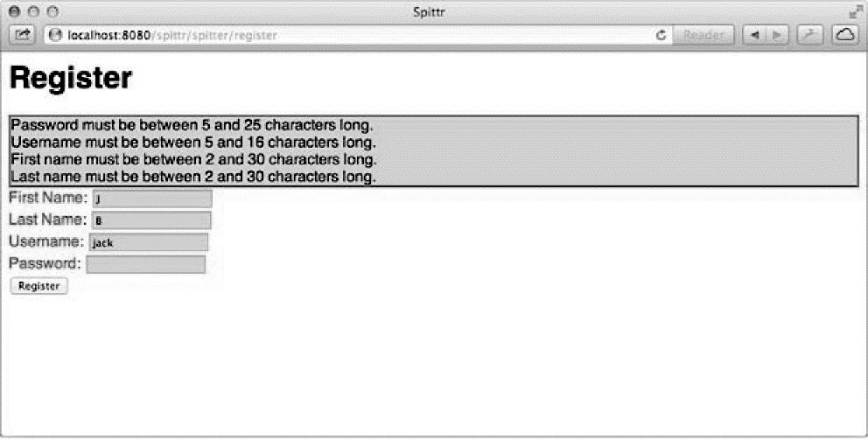
Task: Click the Password length error message
Action: click(x=192, y=124)
